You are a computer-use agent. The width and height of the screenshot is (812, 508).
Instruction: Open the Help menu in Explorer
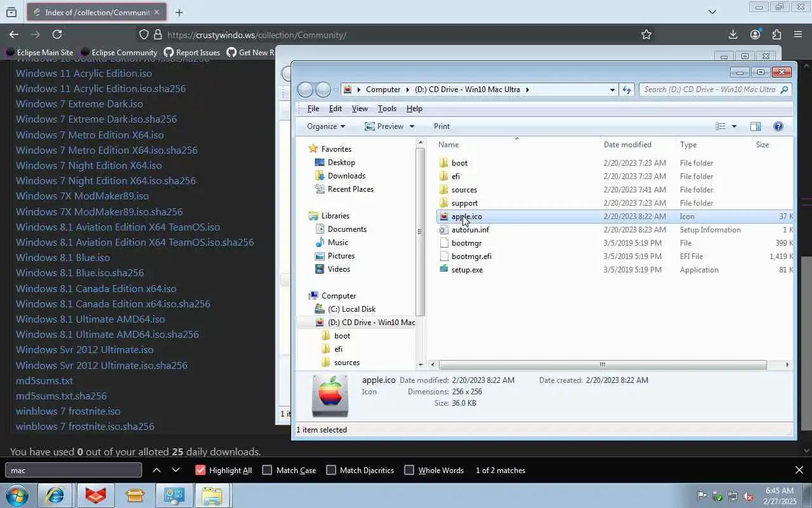[414, 109]
